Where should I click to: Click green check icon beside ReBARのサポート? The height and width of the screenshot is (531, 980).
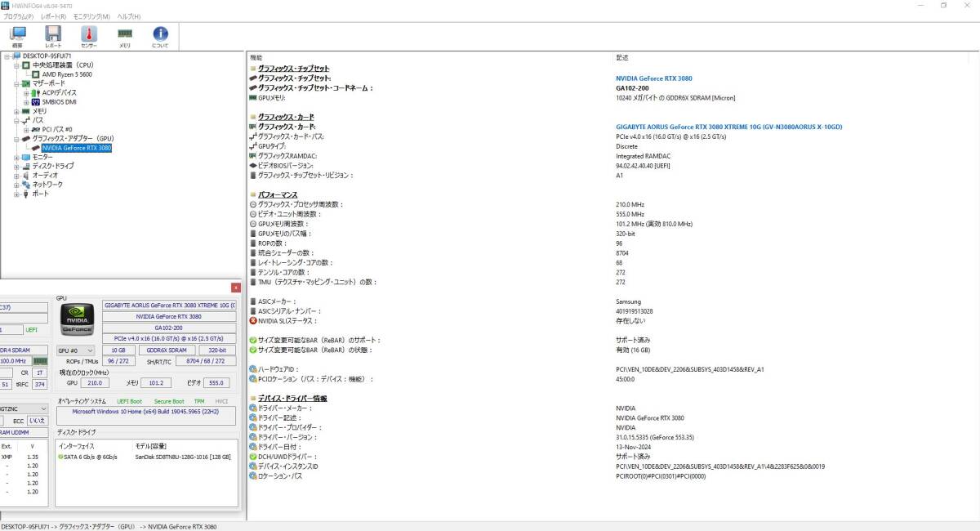pyautogui.click(x=252, y=340)
